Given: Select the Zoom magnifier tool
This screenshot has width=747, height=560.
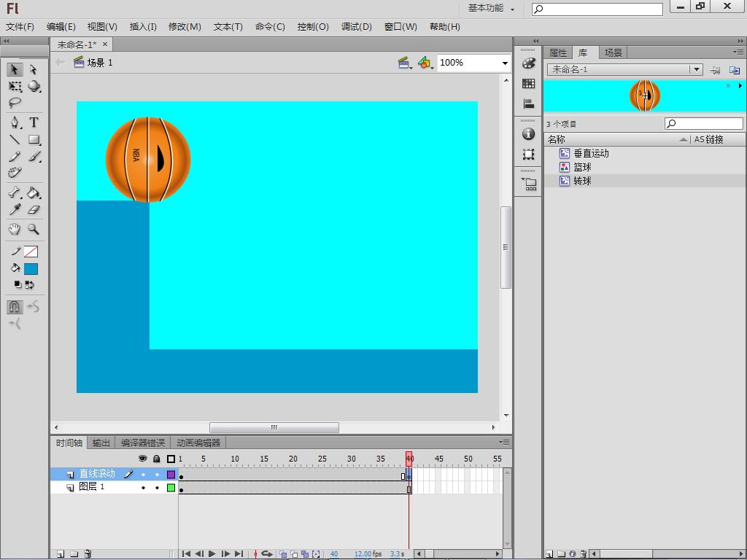Looking at the screenshot, I should coord(34,229).
